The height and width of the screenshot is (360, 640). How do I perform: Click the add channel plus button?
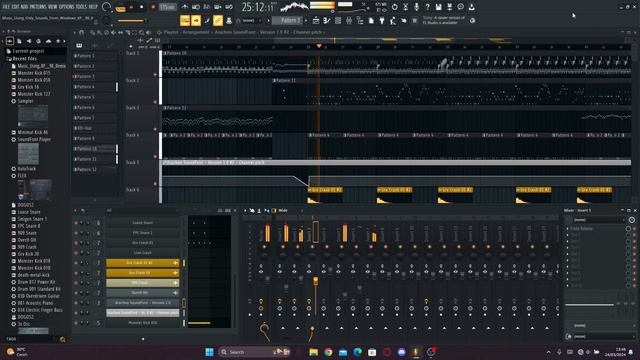[143, 339]
